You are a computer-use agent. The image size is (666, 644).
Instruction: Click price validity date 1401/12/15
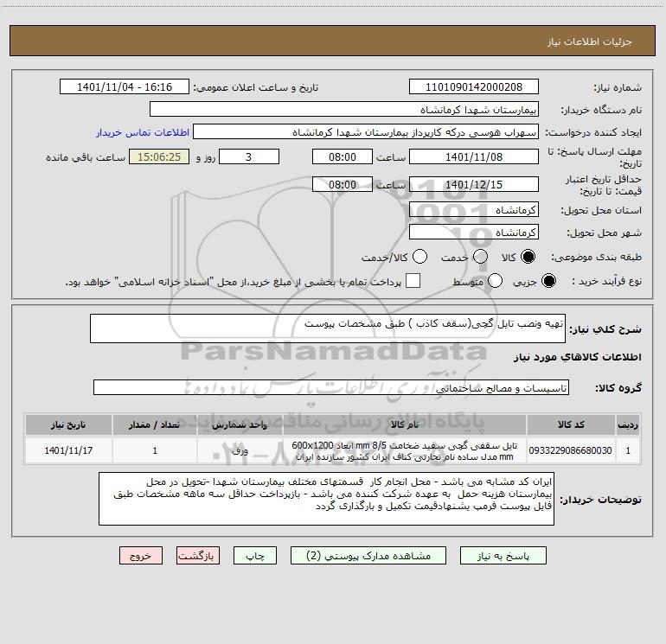point(474,185)
